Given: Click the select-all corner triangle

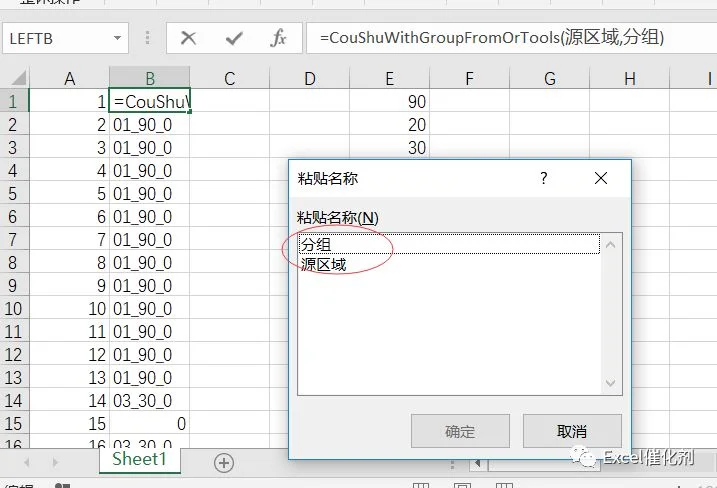Looking at the screenshot, I should (18, 78).
